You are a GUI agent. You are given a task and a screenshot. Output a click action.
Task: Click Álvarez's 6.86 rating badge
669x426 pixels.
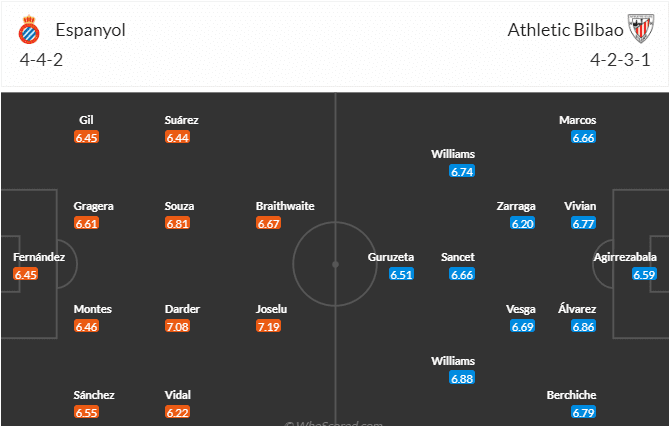coord(584,326)
